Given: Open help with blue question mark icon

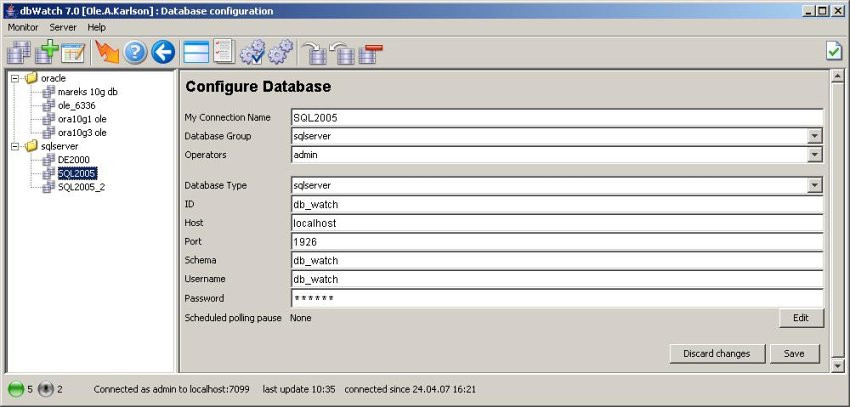Looking at the screenshot, I should [135, 53].
